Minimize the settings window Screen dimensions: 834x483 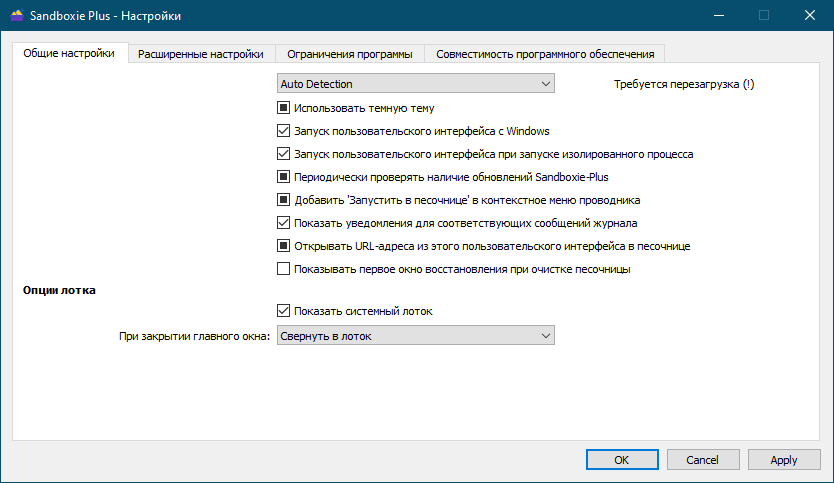click(x=719, y=15)
